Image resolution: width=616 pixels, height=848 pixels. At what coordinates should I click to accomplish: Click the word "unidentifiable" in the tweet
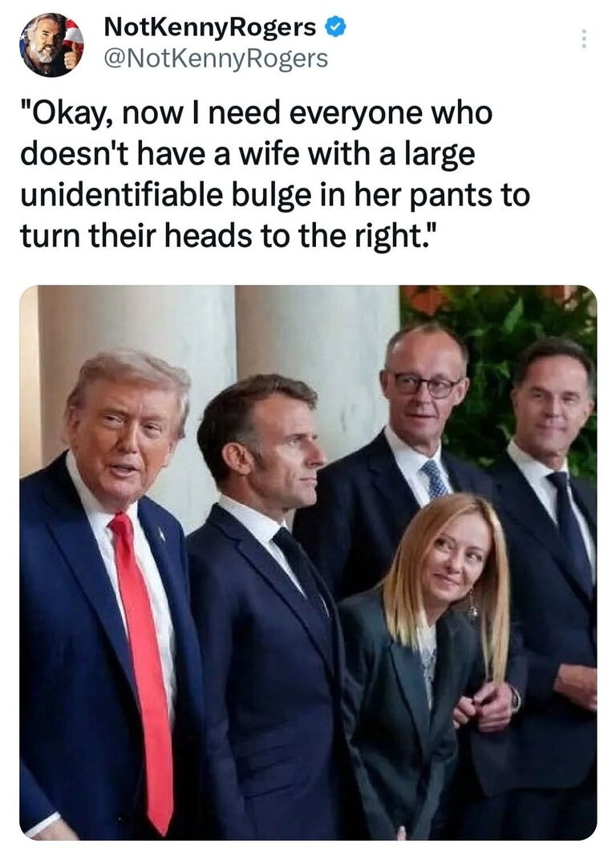[x=121, y=195]
